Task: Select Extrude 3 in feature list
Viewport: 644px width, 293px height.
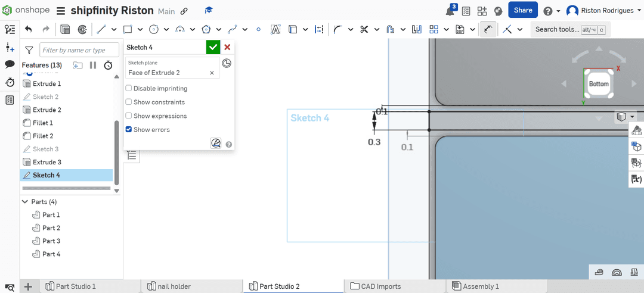Action: tap(67, 162)
